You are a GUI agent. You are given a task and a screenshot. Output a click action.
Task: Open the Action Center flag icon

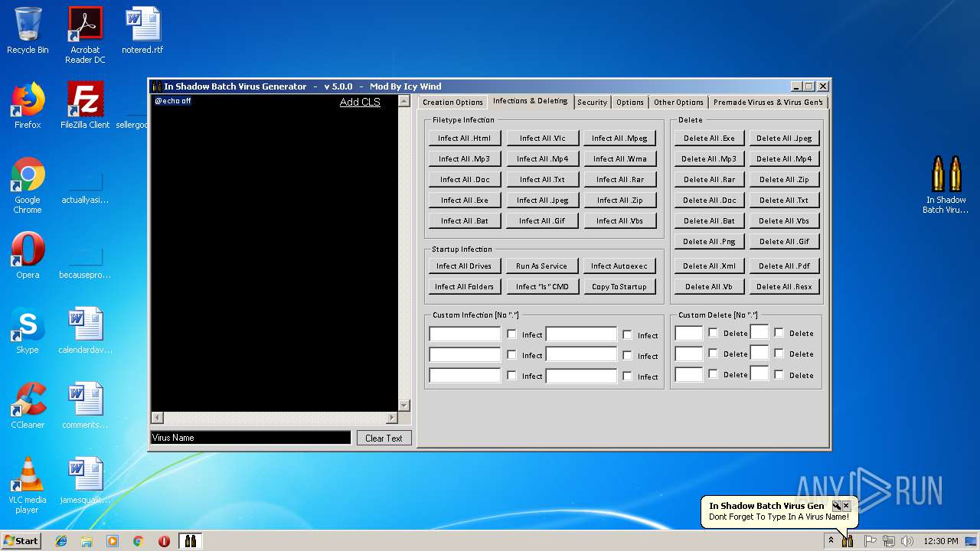[x=871, y=541]
